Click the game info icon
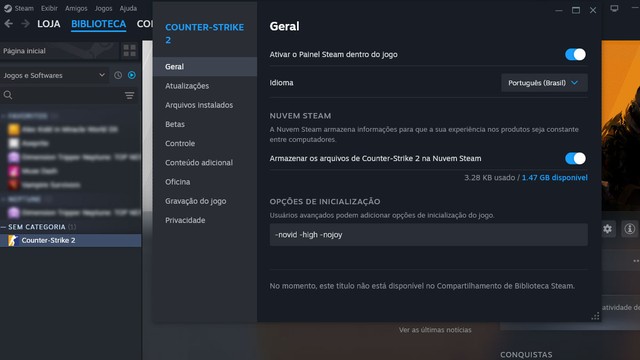This screenshot has width=640, height=360. pos(629,229)
